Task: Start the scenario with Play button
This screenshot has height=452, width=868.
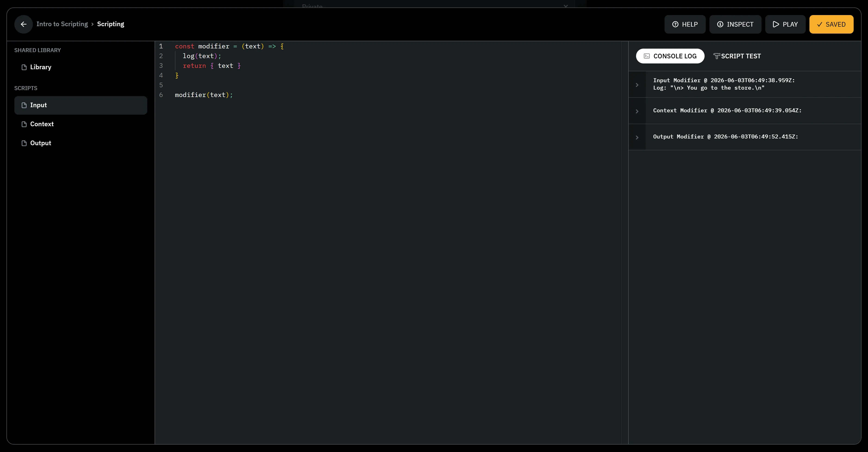Action: pos(785,24)
